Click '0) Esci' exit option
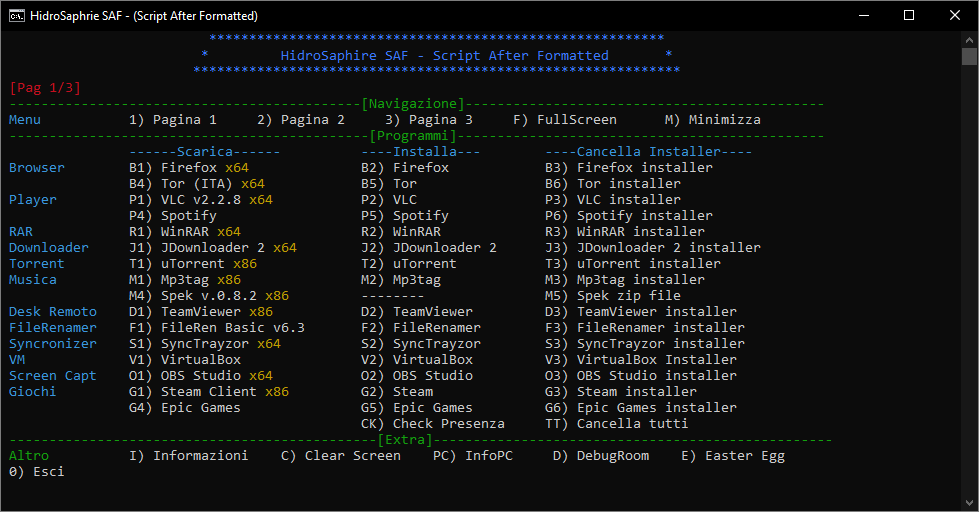Viewport: 979px width, 512px height. coord(37,472)
